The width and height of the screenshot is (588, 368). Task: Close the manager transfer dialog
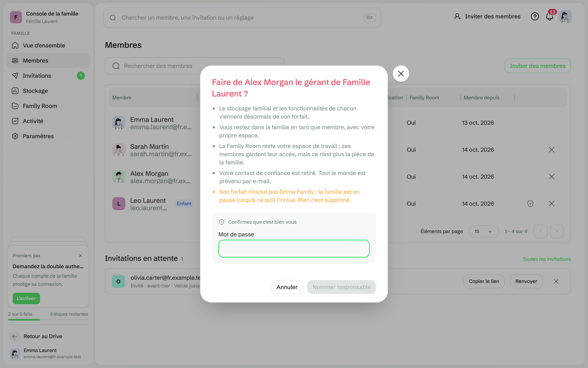[x=401, y=74]
